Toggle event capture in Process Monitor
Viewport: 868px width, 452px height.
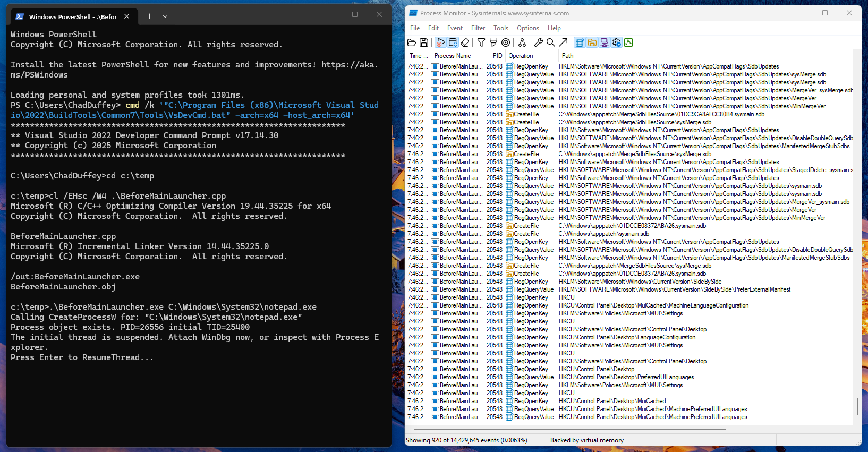(440, 42)
